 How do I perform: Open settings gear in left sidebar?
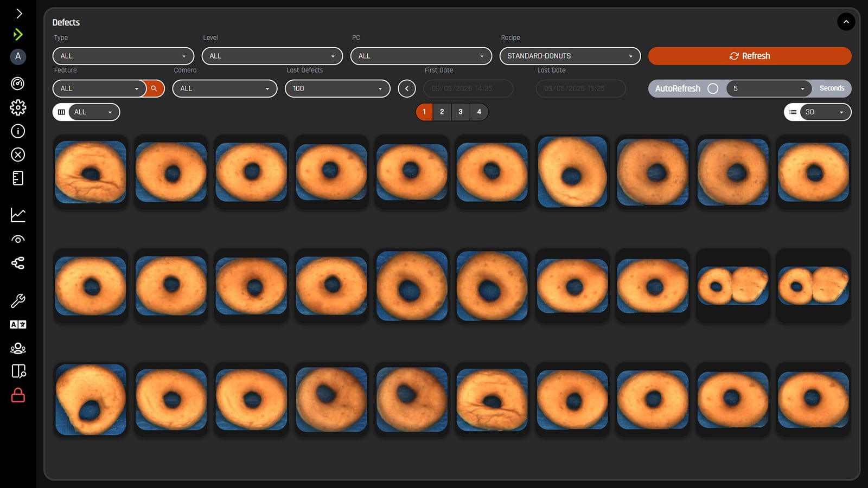click(18, 107)
